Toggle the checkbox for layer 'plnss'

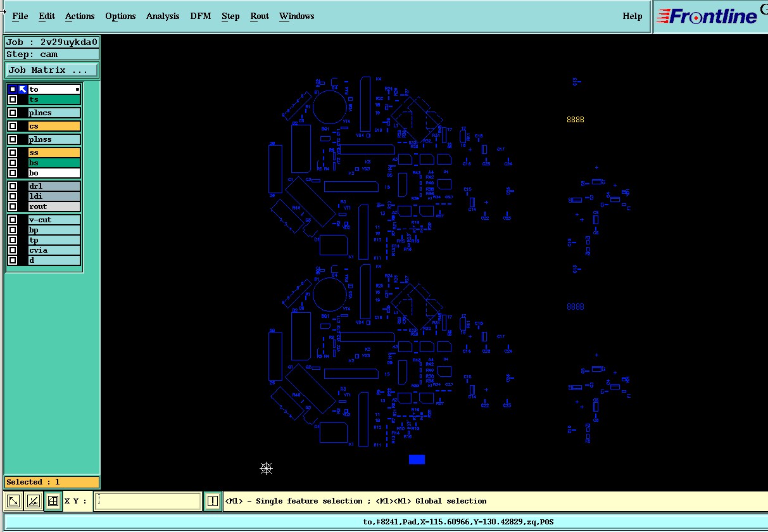tap(13, 139)
